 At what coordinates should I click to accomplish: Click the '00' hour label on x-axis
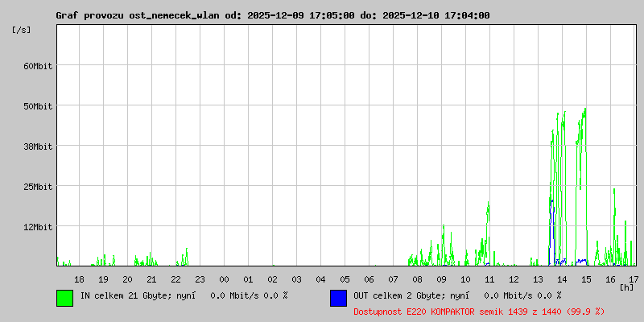pos(224,279)
